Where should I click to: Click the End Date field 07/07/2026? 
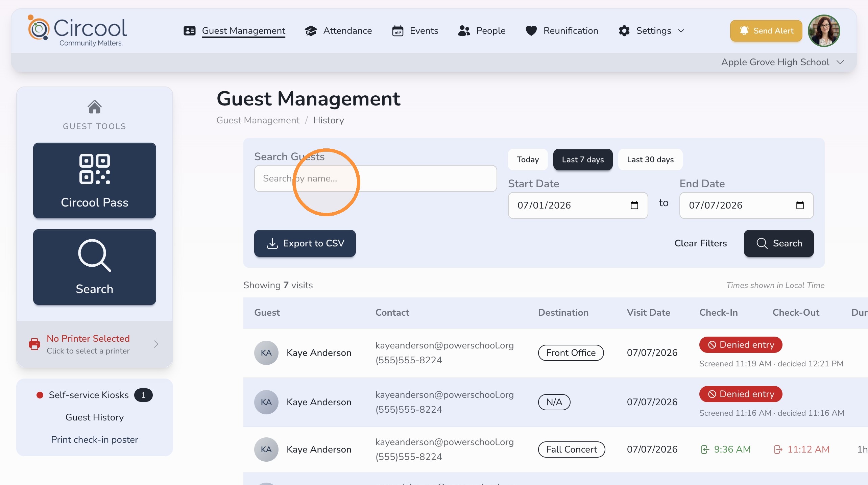(746, 205)
